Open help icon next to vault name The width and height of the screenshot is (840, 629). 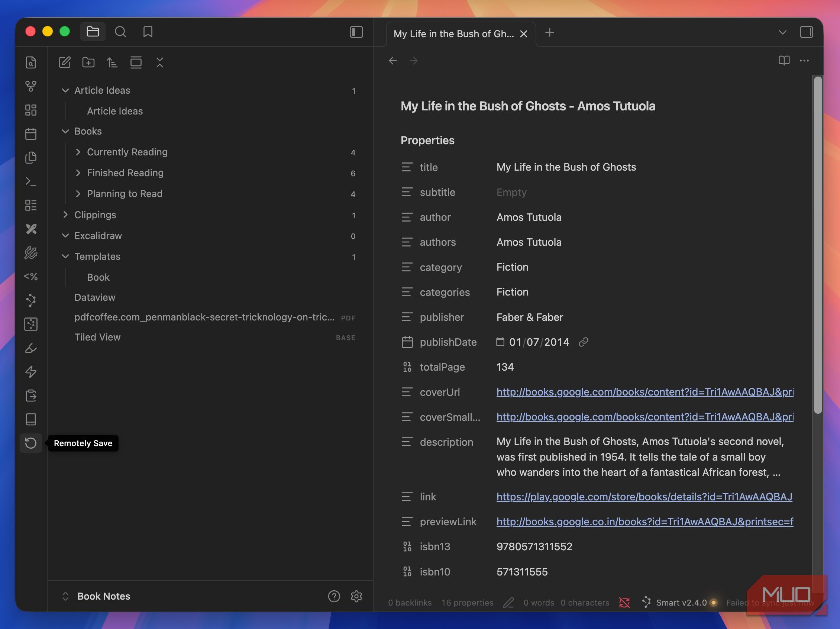pyautogui.click(x=334, y=596)
